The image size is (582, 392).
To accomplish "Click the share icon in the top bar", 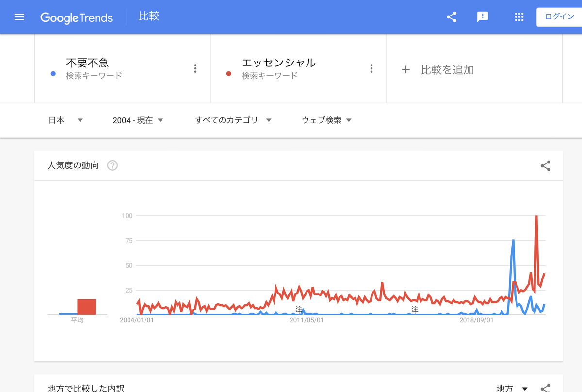I will click(452, 16).
